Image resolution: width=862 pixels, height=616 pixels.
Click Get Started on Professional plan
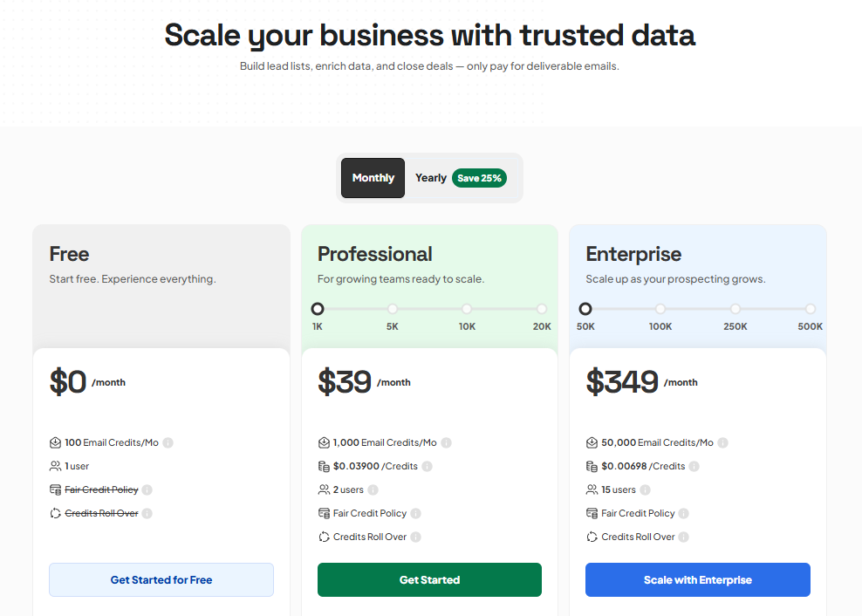point(429,579)
